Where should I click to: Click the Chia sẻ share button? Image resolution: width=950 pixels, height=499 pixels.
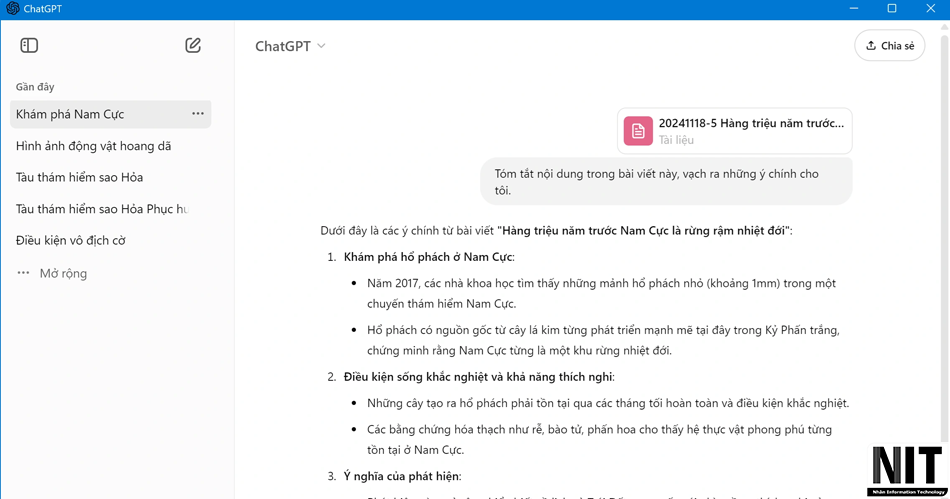[889, 45]
